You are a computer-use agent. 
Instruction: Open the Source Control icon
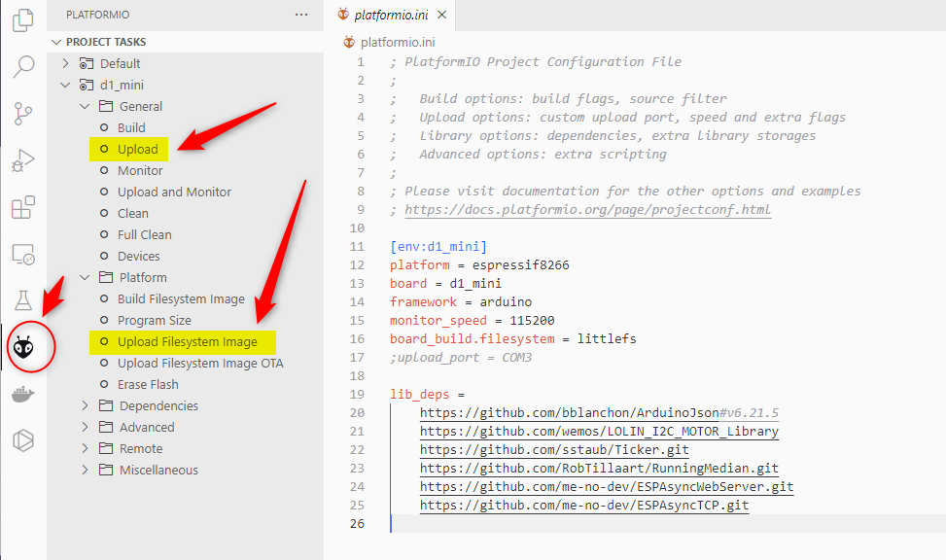tap(22, 114)
